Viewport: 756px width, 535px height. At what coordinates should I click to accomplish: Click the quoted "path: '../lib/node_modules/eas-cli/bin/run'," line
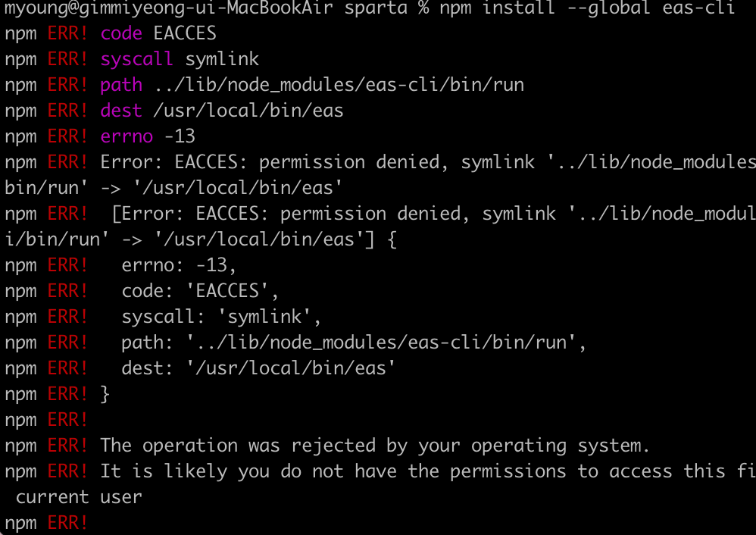[295, 343]
